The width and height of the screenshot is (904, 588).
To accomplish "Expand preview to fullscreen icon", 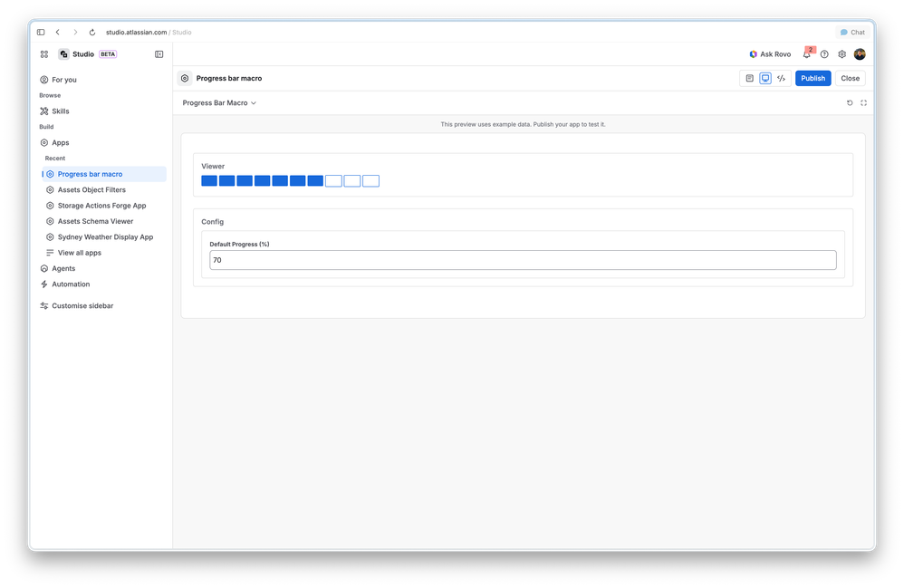I will (x=863, y=103).
